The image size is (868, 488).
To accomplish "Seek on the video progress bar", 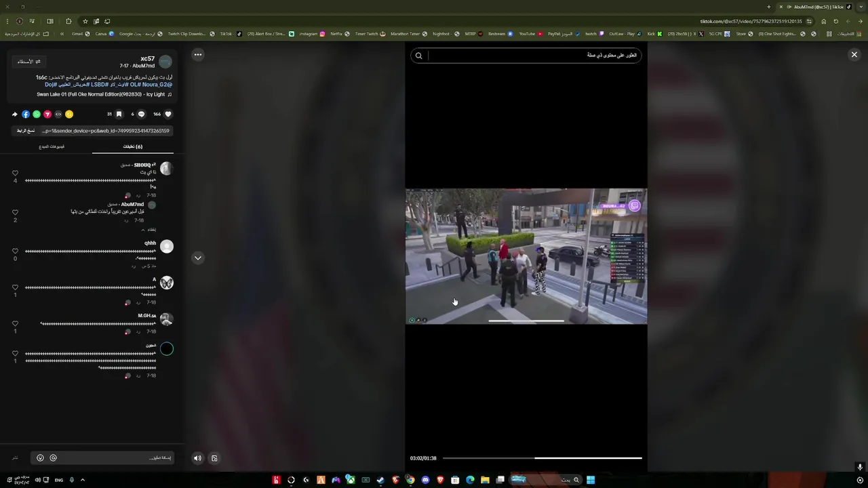I will (x=542, y=458).
